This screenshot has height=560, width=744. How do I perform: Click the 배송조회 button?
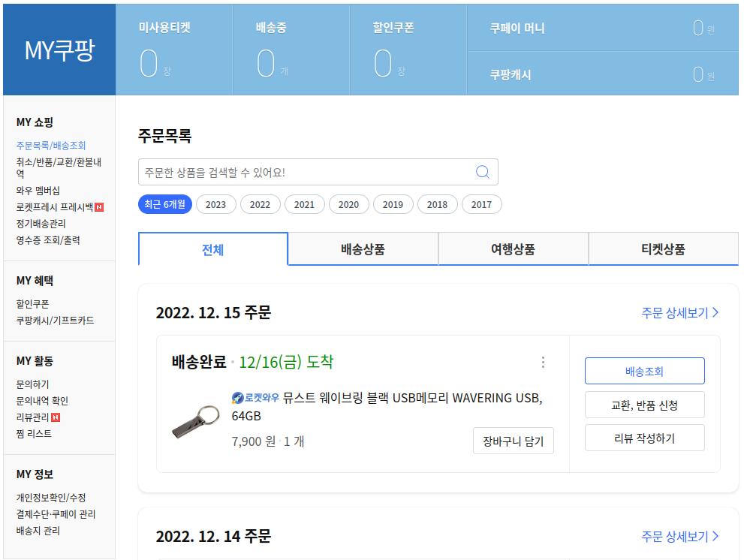(644, 371)
